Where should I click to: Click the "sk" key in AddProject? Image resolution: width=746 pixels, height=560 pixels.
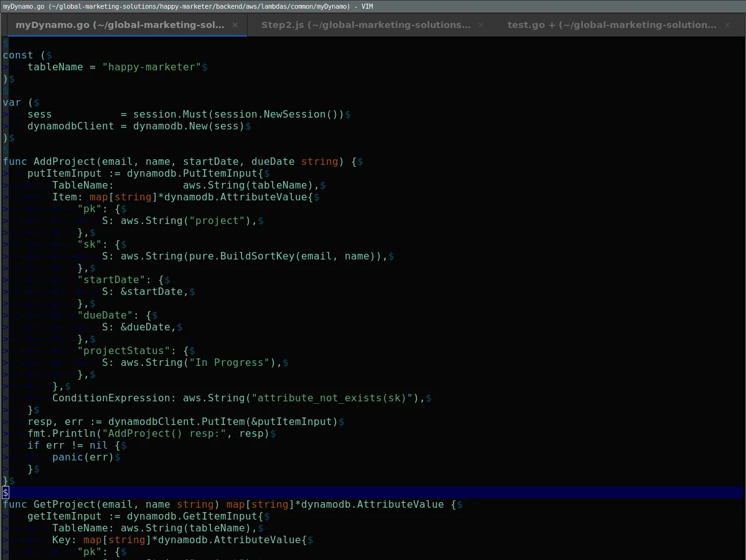[90, 245]
